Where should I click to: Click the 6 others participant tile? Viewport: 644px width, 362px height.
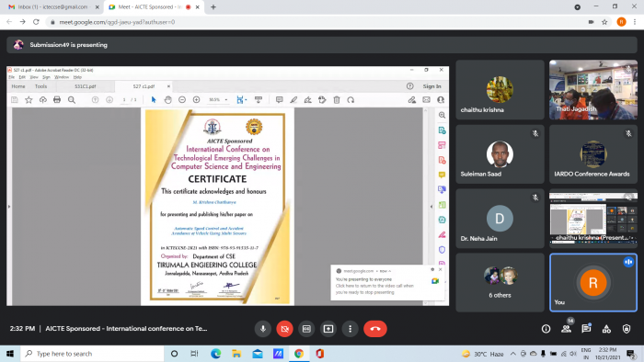pos(500,282)
